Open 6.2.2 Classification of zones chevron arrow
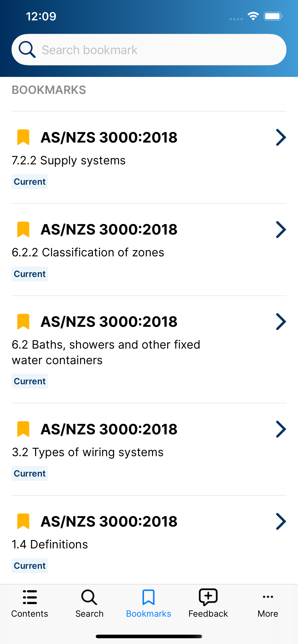Screen dimensions: 298x644 [x=281, y=229]
